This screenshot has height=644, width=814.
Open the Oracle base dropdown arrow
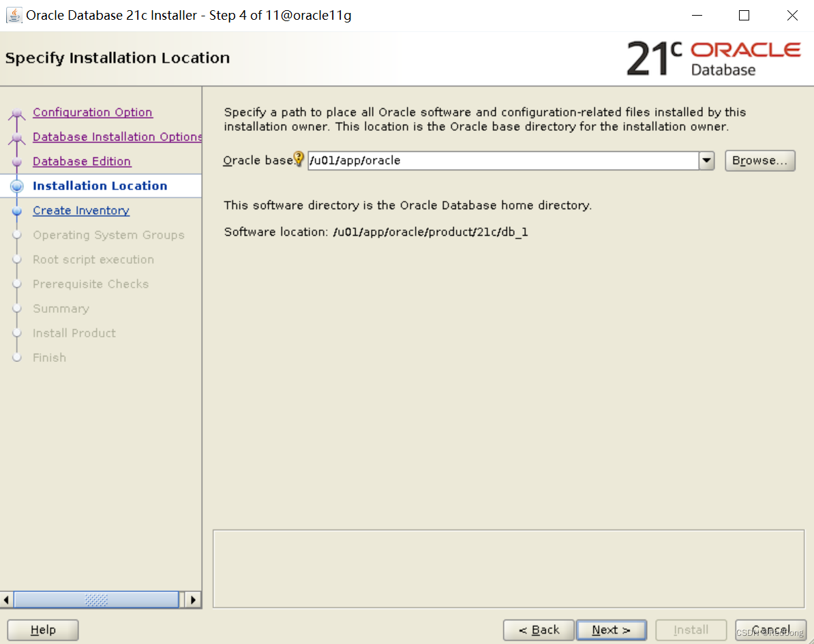(706, 160)
